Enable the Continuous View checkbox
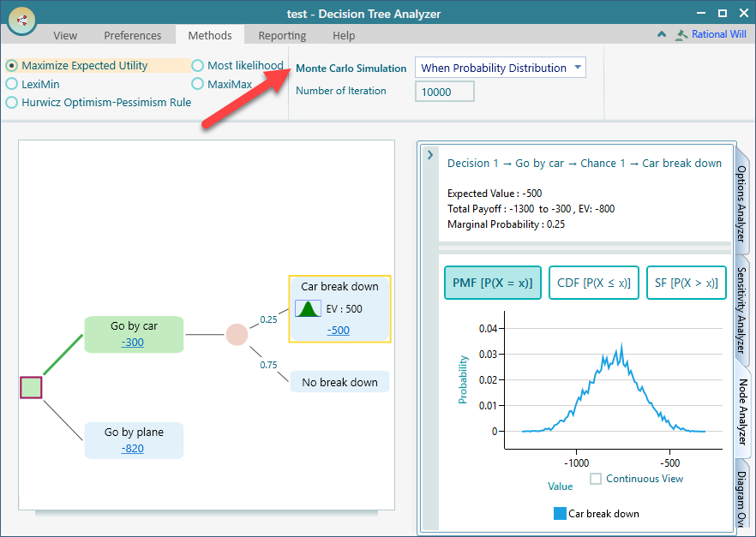The image size is (756, 537). tap(596, 479)
